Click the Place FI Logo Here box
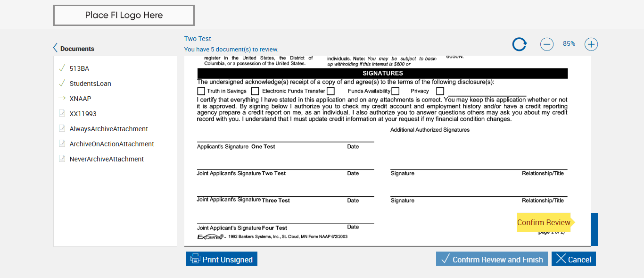 point(124,15)
